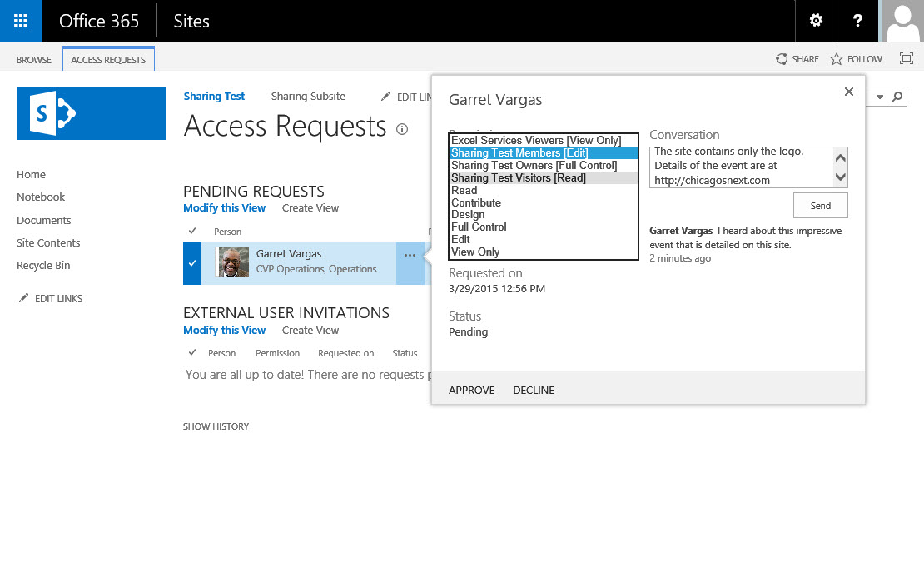The width and height of the screenshot is (924, 578).
Task: Follow this site with star icon
Action: click(857, 59)
